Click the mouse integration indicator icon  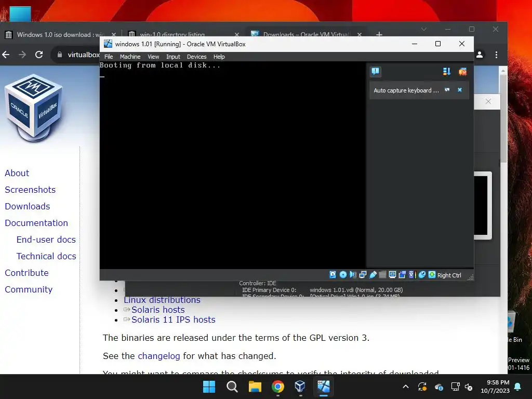tap(422, 275)
